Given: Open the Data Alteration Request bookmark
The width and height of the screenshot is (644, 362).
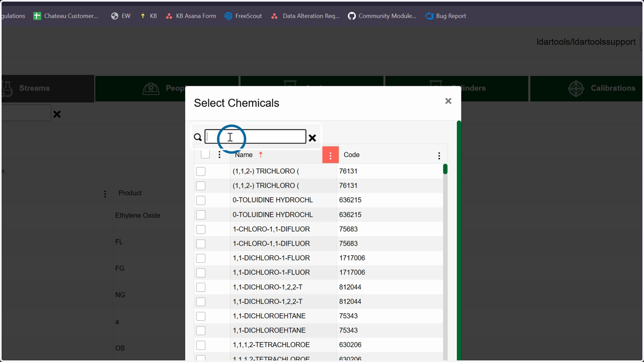Looking at the screenshot, I should point(305,16).
